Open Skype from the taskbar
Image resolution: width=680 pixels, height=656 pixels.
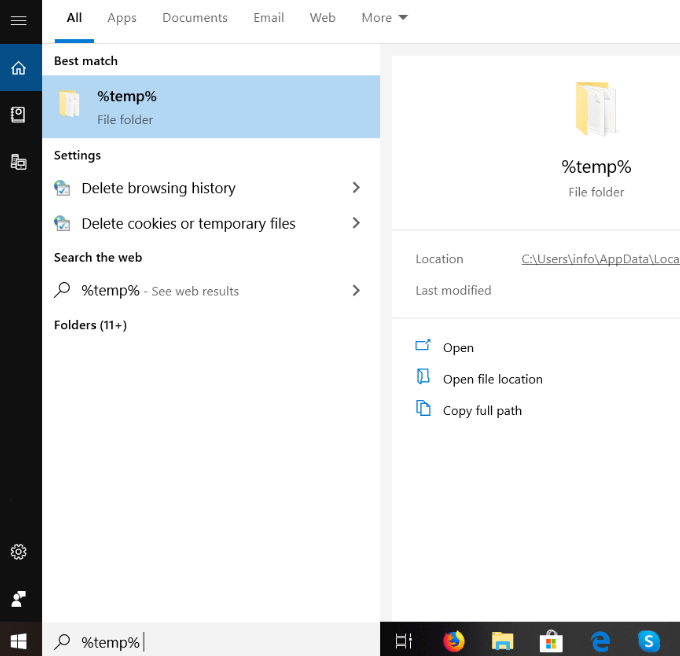pyautogui.click(x=649, y=641)
